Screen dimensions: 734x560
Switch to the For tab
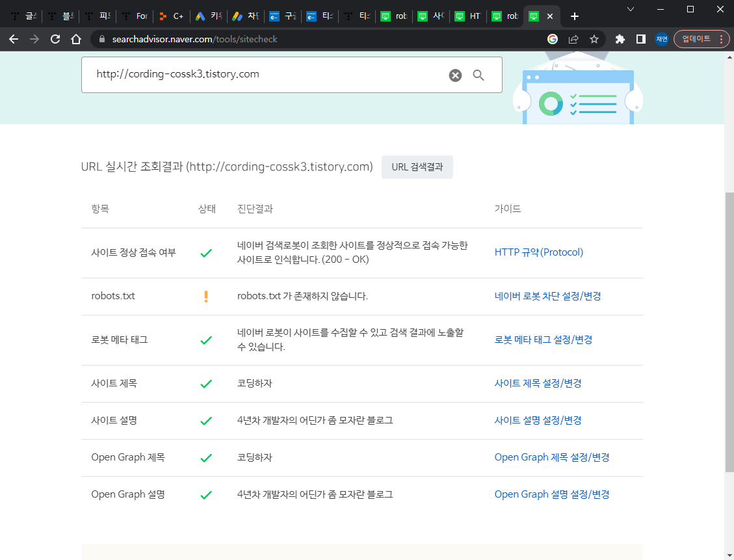point(135,16)
